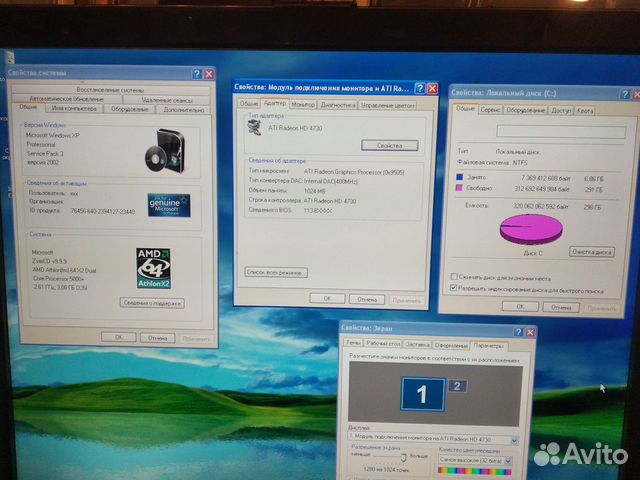
Task: Close the System Properties window
Action: [209, 74]
